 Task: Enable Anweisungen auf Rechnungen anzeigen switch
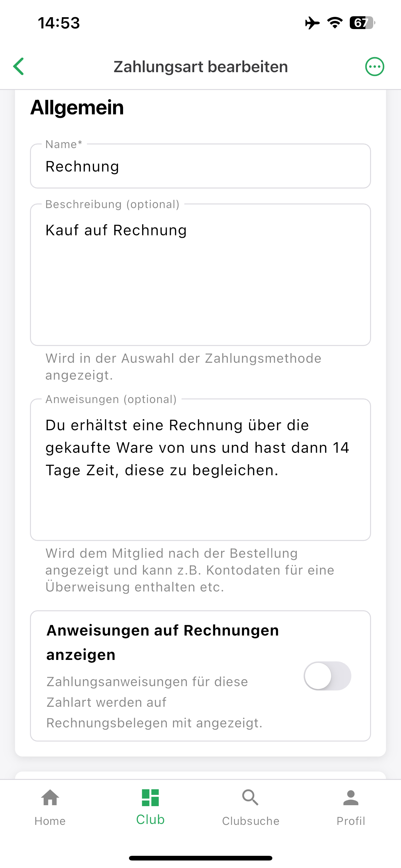click(327, 676)
